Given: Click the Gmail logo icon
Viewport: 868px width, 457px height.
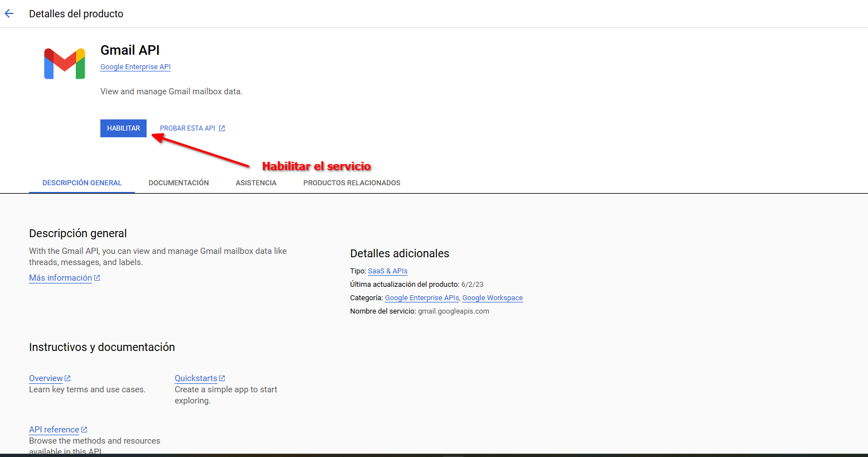Looking at the screenshot, I should tap(65, 64).
